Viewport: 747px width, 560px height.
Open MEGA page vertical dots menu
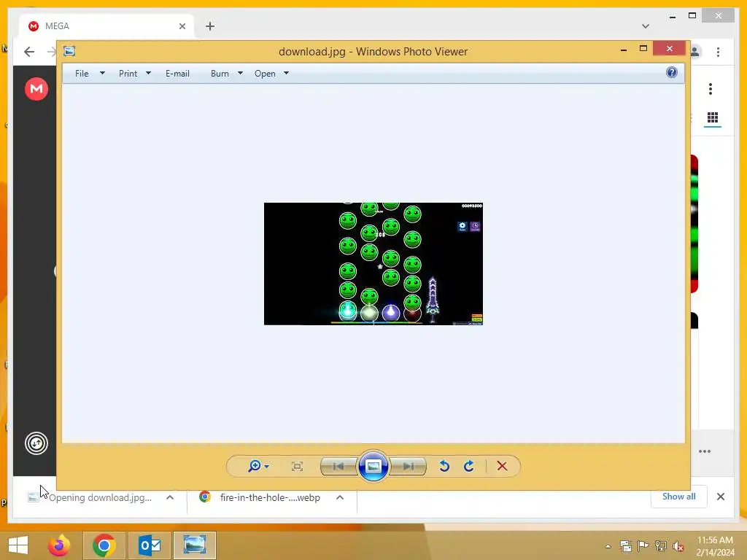pos(711,88)
